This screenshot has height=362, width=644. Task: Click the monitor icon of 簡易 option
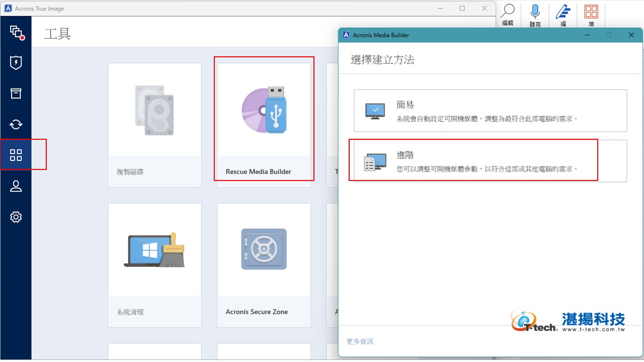coord(375,111)
